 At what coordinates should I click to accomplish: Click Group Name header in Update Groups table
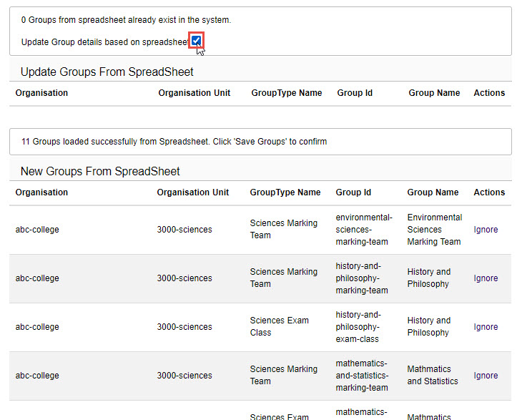tap(434, 93)
